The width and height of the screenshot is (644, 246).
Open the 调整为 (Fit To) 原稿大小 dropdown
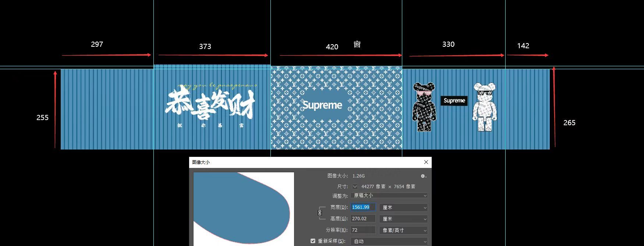389,196
